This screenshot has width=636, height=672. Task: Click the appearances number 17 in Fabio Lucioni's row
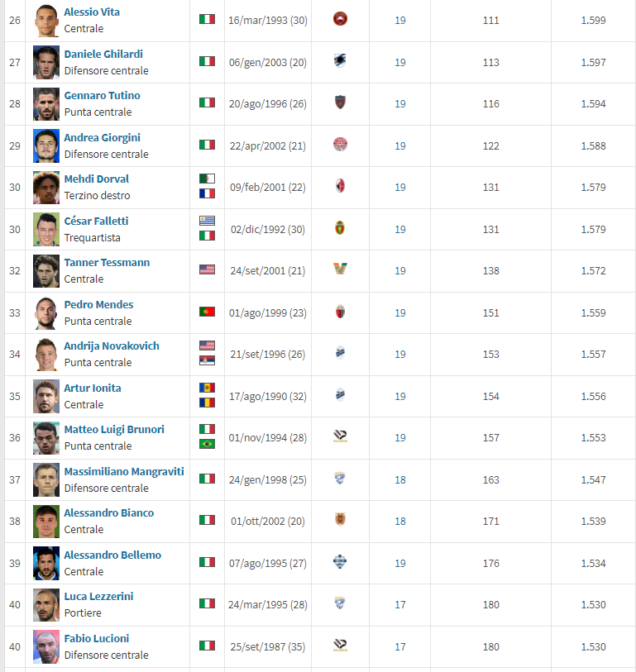(x=400, y=646)
